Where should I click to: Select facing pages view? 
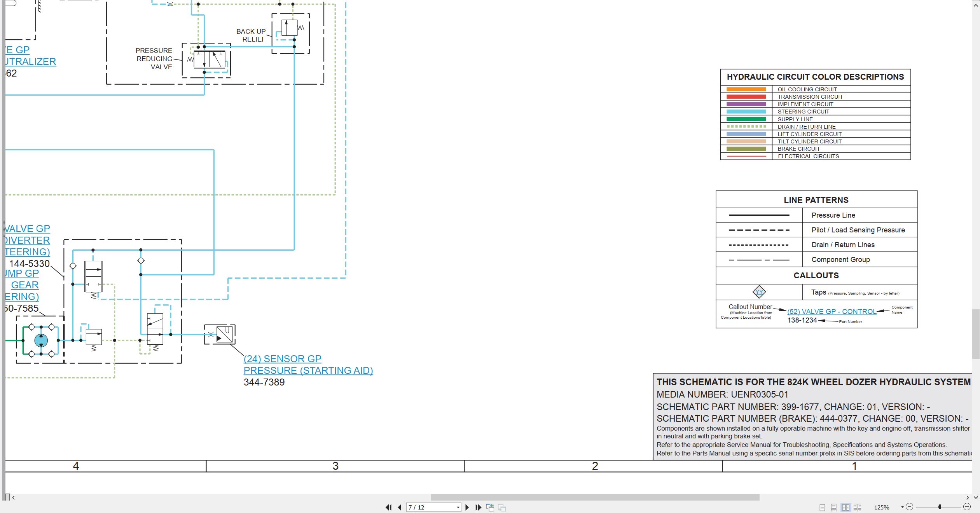(845, 507)
